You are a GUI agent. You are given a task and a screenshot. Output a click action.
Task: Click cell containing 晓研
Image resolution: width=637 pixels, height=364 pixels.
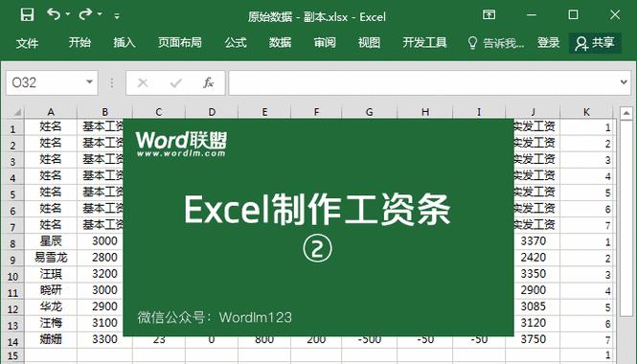tap(51, 290)
